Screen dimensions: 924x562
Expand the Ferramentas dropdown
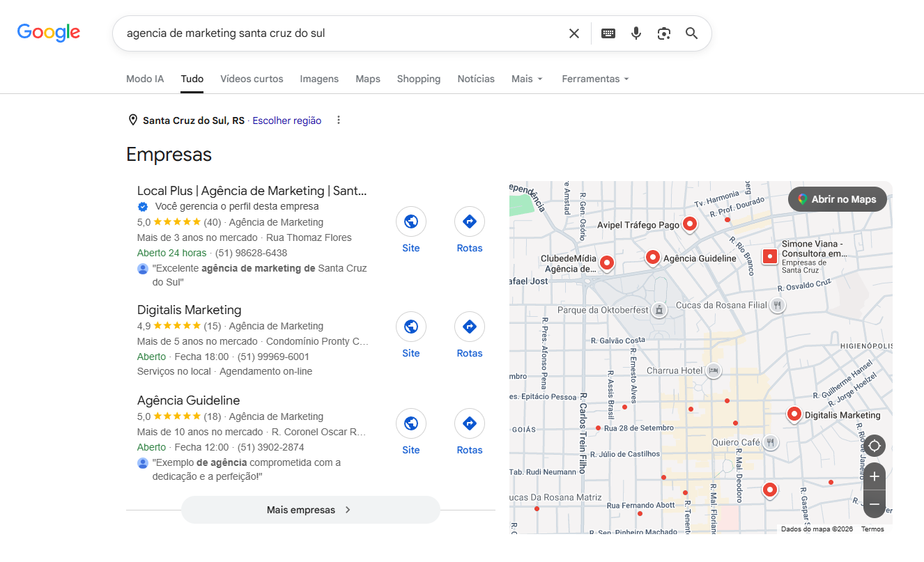pyautogui.click(x=595, y=79)
